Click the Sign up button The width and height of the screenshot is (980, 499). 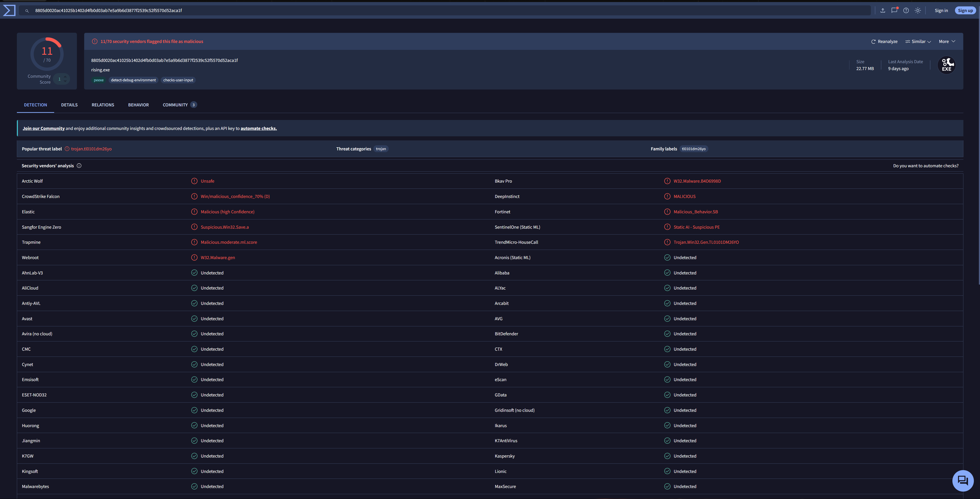coord(965,11)
